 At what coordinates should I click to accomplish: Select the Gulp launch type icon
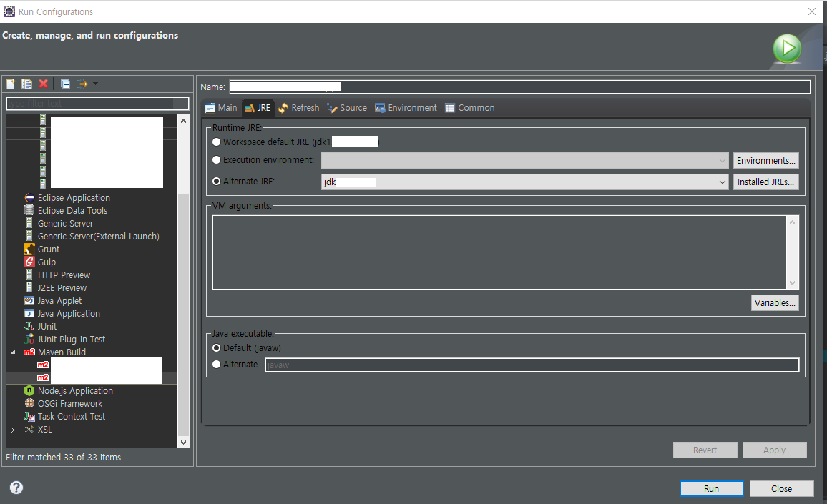(x=29, y=262)
